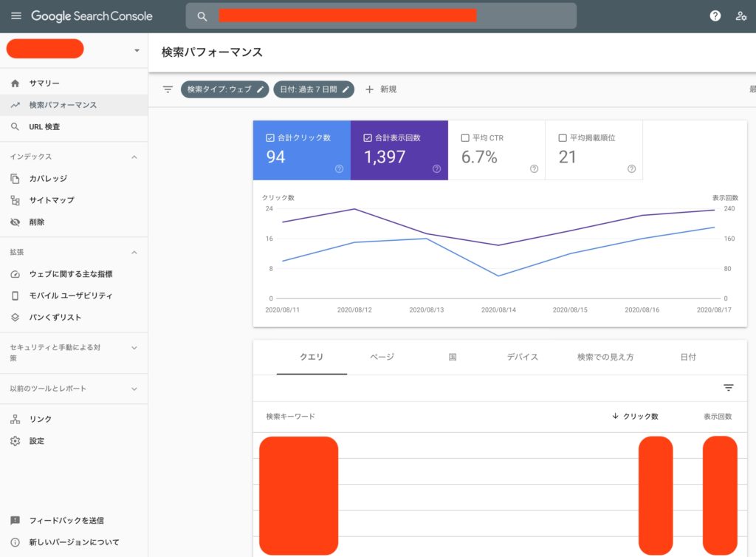Image resolution: width=756 pixels, height=557 pixels.
Task: Edit the 日付: 過去 7 日間 filter pencil icon
Action: [x=346, y=89]
